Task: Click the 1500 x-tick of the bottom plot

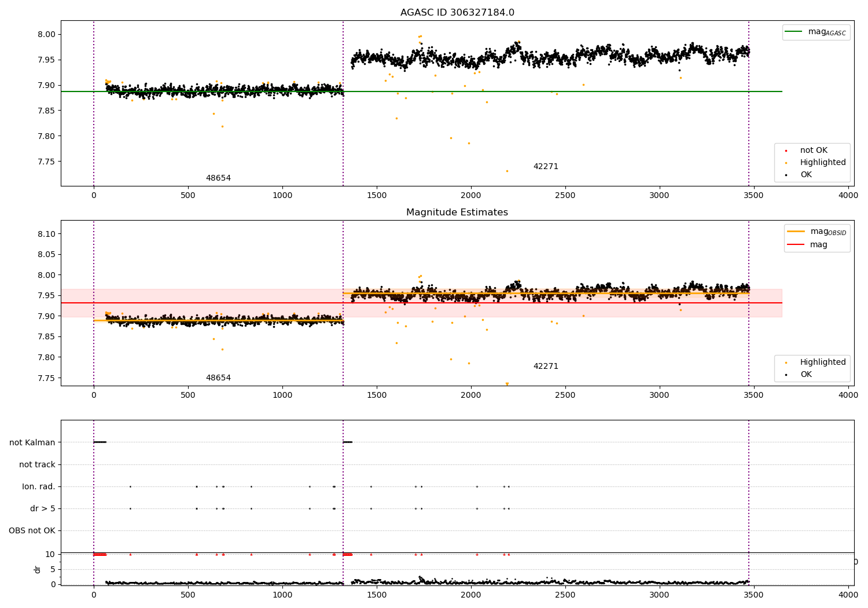Action: [x=377, y=595]
